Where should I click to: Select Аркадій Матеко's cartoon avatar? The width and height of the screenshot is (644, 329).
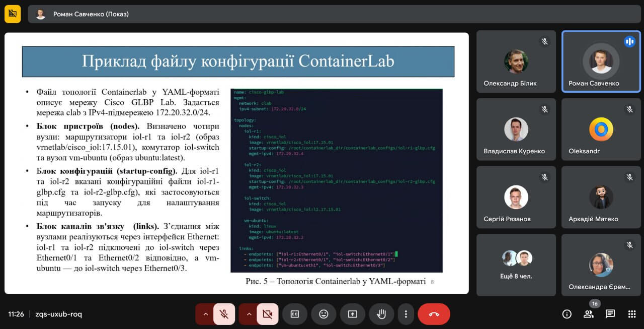coord(601,197)
